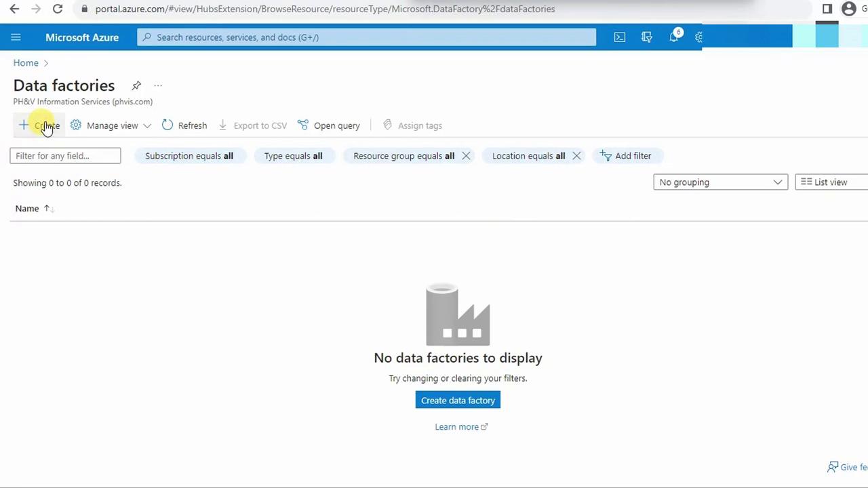Open the List view selector
Screen dimensions: 868x488
pos(831,182)
